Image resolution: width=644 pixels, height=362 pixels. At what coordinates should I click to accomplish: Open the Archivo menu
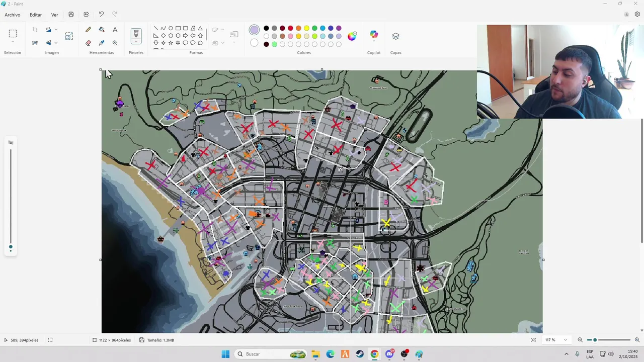coord(13,15)
